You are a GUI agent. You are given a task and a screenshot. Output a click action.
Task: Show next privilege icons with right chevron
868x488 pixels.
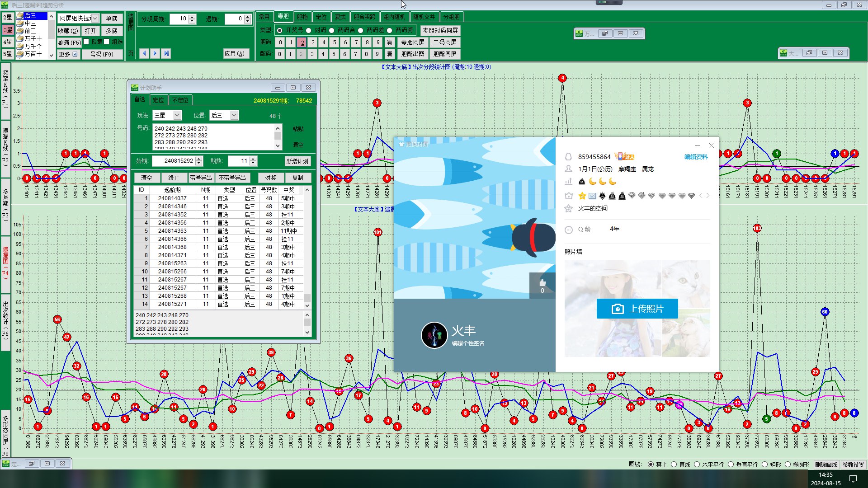[x=708, y=196]
